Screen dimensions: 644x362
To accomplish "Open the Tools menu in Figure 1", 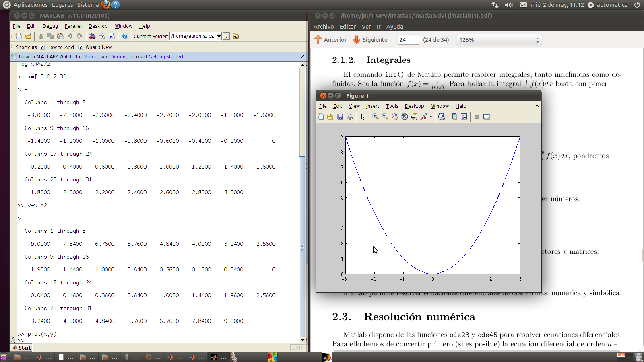I will [x=392, y=106].
